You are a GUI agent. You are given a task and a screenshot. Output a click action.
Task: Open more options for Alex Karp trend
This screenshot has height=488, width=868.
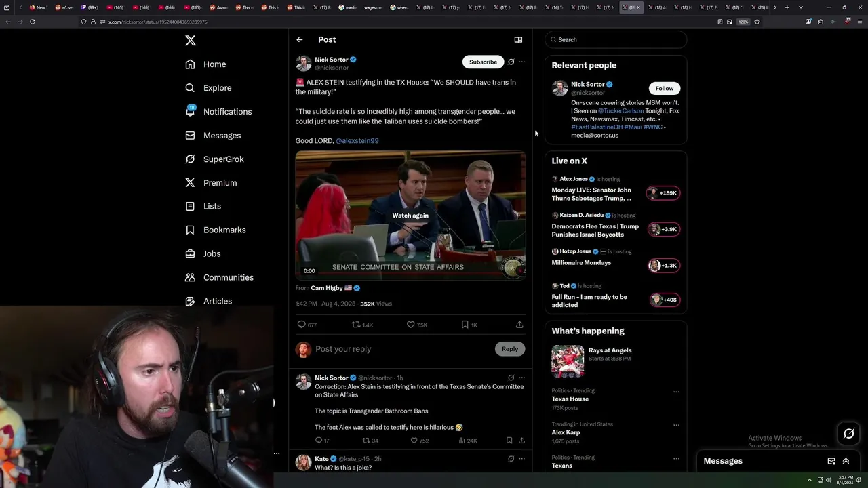pyautogui.click(x=676, y=425)
